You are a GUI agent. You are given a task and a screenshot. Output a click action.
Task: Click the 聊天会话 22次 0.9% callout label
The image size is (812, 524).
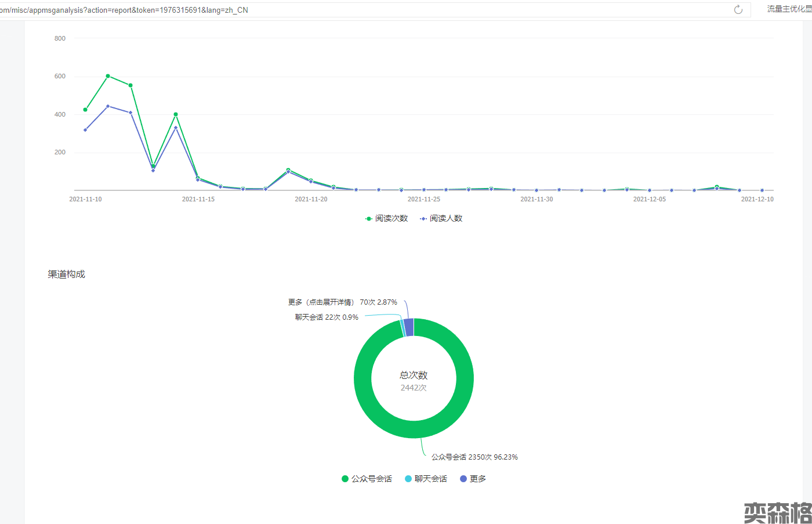tap(327, 317)
